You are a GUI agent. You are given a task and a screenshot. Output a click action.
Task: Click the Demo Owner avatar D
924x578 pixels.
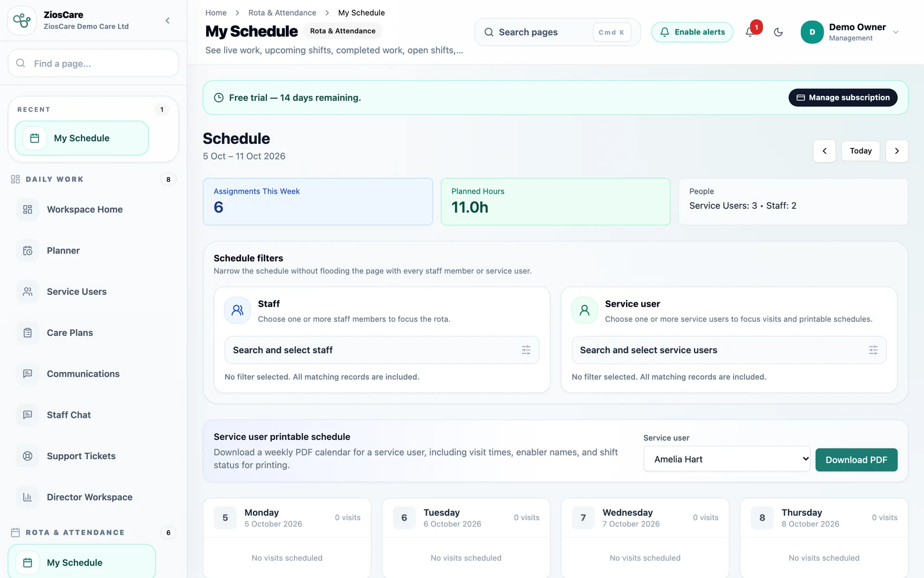pyautogui.click(x=812, y=32)
